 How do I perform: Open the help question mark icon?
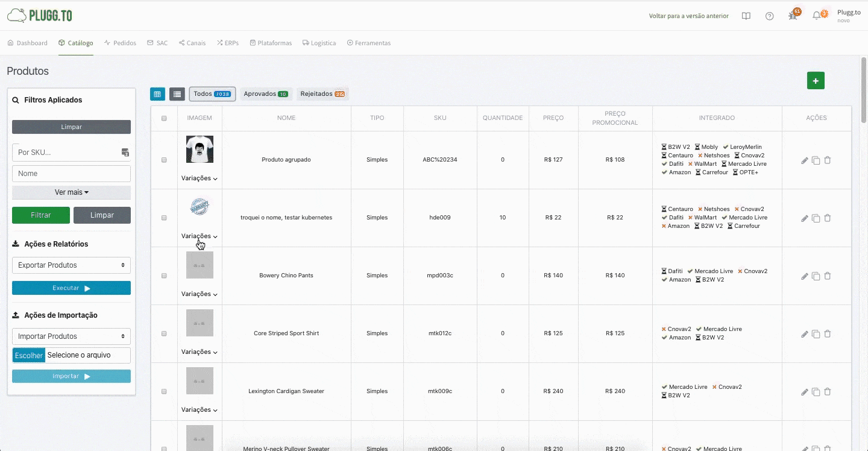pos(770,16)
